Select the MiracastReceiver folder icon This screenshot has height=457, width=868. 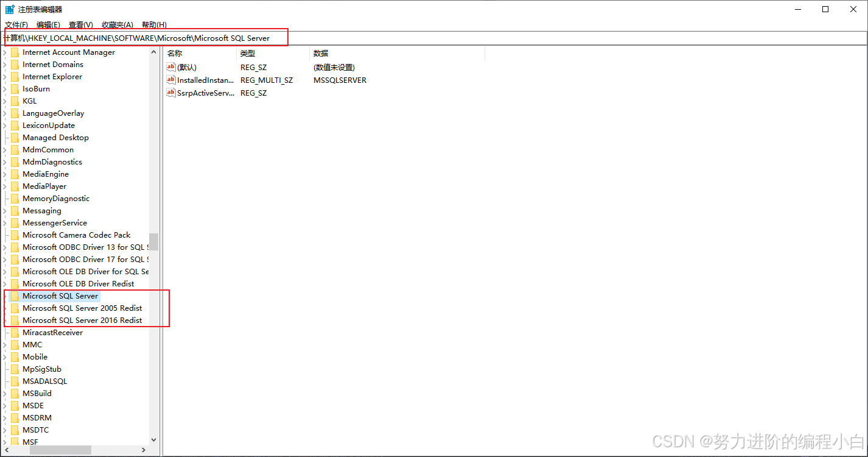click(x=15, y=333)
